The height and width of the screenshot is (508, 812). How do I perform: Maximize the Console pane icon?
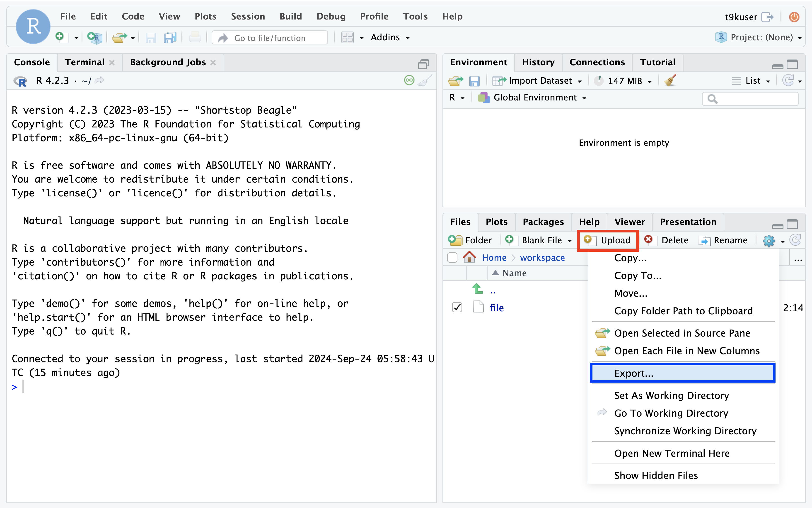click(x=423, y=64)
